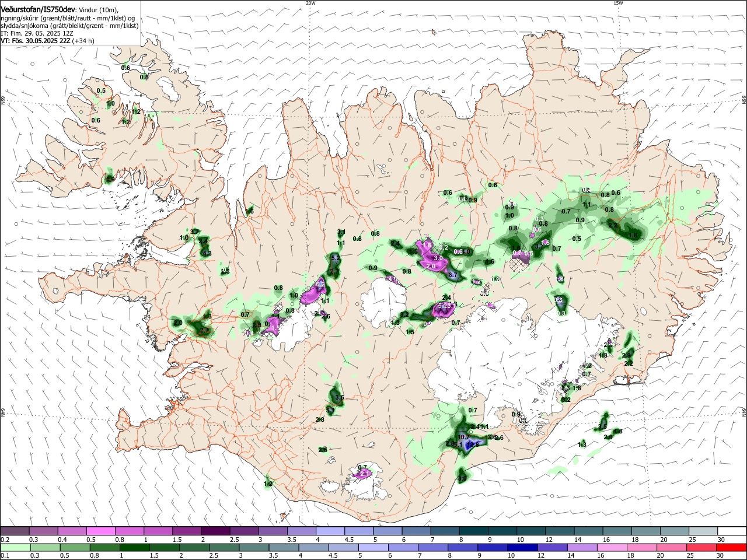Click the 6.7 precipitation value on the map
This screenshot has height=560, width=747.
(x=452, y=274)
